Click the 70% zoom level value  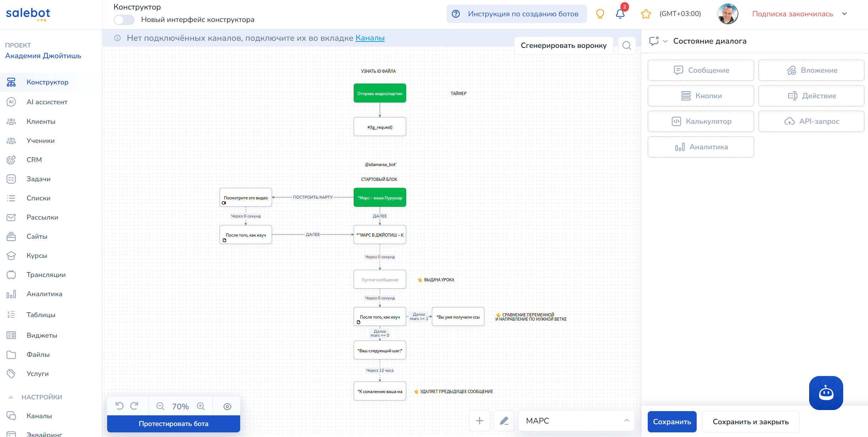(180, 406)
